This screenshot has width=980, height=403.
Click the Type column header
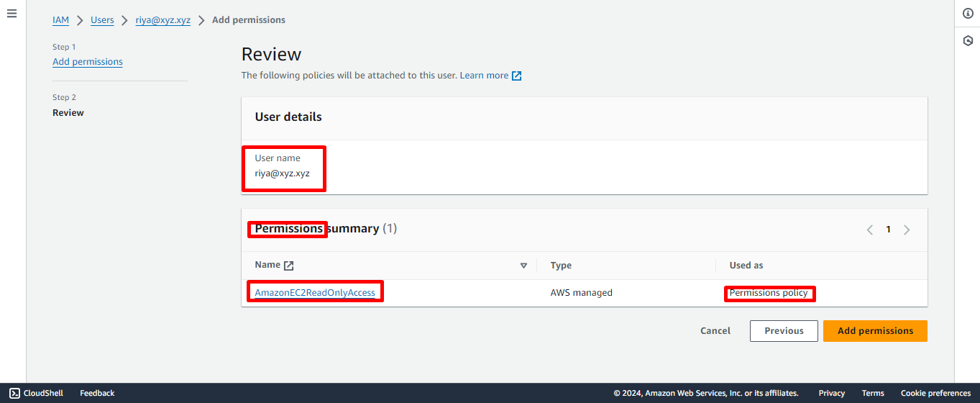[561, 266]
